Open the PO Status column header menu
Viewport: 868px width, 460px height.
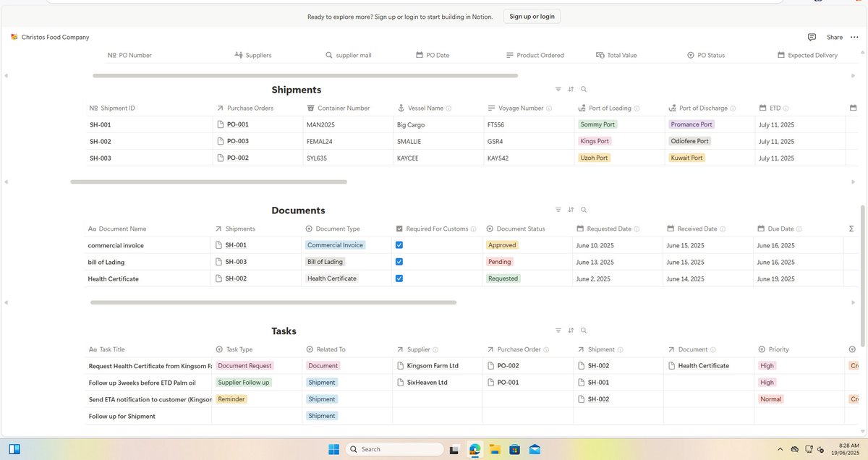(706, 55)
